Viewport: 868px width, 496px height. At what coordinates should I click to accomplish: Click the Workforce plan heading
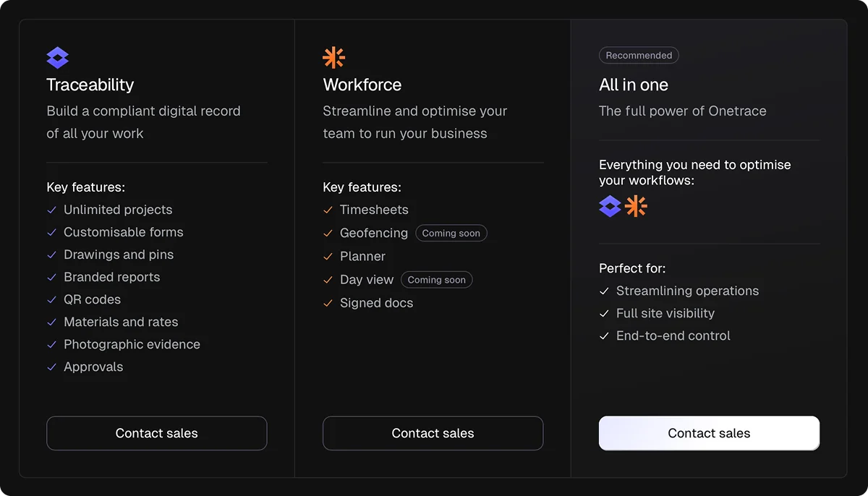click(362, 85)
